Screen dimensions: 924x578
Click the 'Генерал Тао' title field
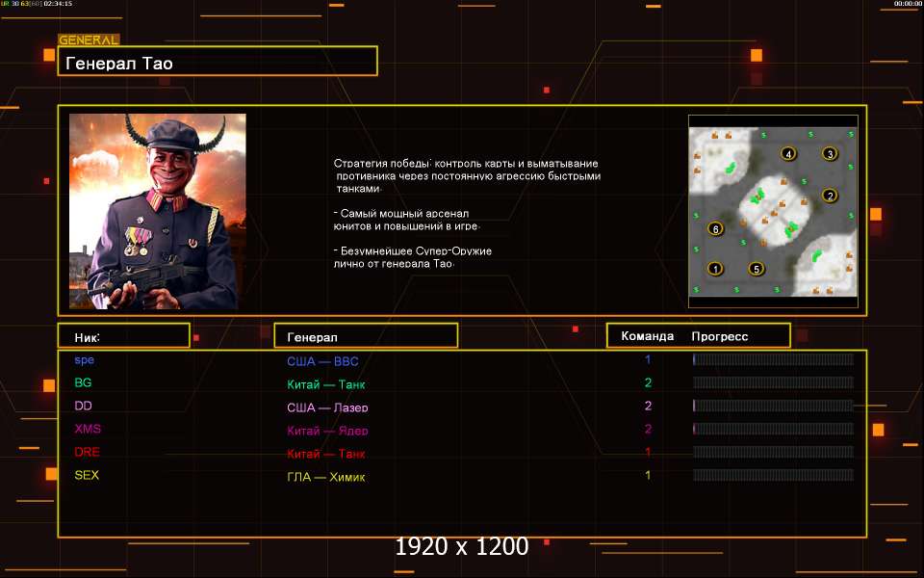point(218,61)
